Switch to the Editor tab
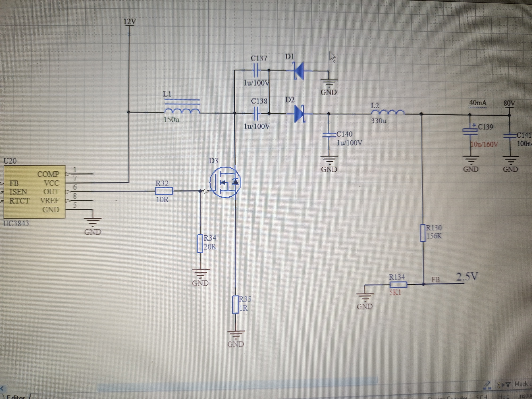Screen dimensions: 532x399 (16, 397)
